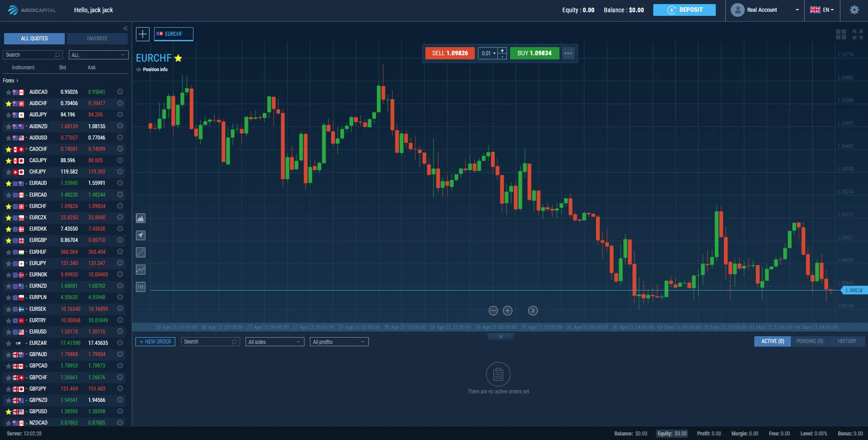The height and width of the screenshot is (440, 868).
Task: Mark EURUSD as favorite
Action: (8, 332)
